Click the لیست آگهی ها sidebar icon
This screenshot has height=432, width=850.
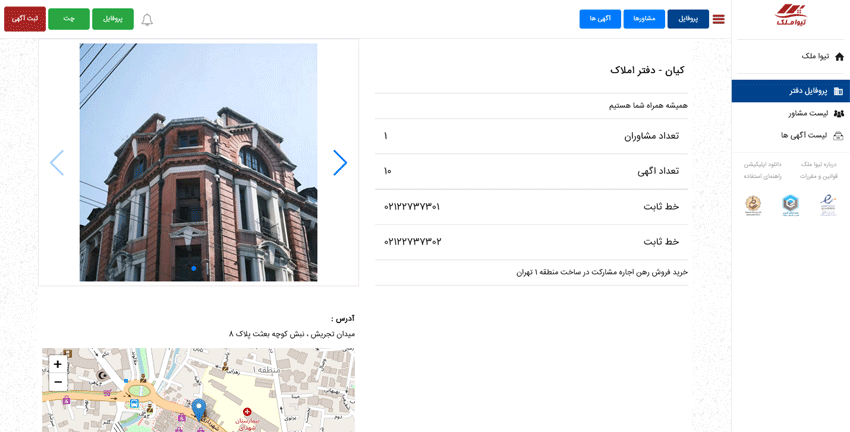point(838,136)
